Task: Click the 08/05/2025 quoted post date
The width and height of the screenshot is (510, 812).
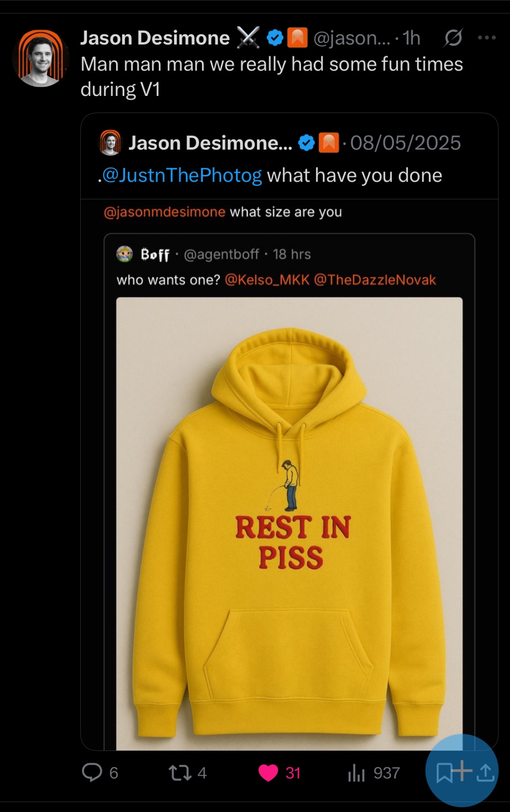Action: (405, 143)
